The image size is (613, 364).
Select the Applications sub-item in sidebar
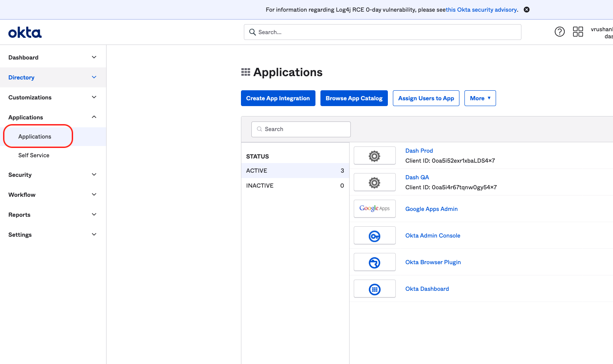tap(35, 136)
